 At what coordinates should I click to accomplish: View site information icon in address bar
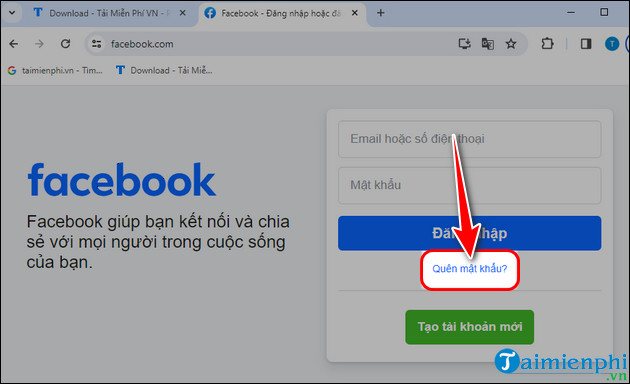pyautogui.click(x=96, y=44)
